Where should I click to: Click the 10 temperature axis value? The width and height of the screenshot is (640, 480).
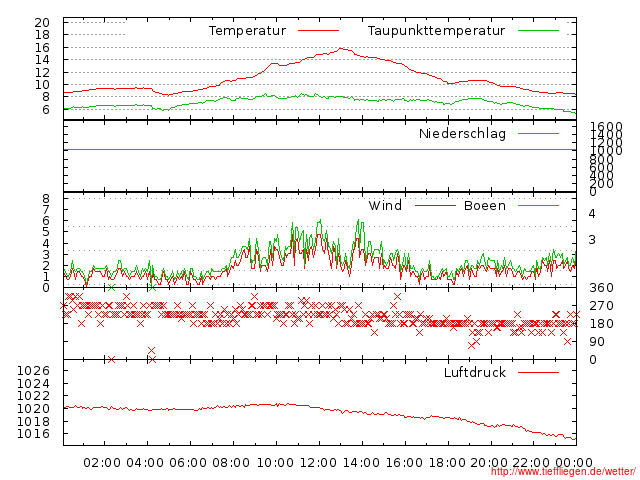(42, 84)
